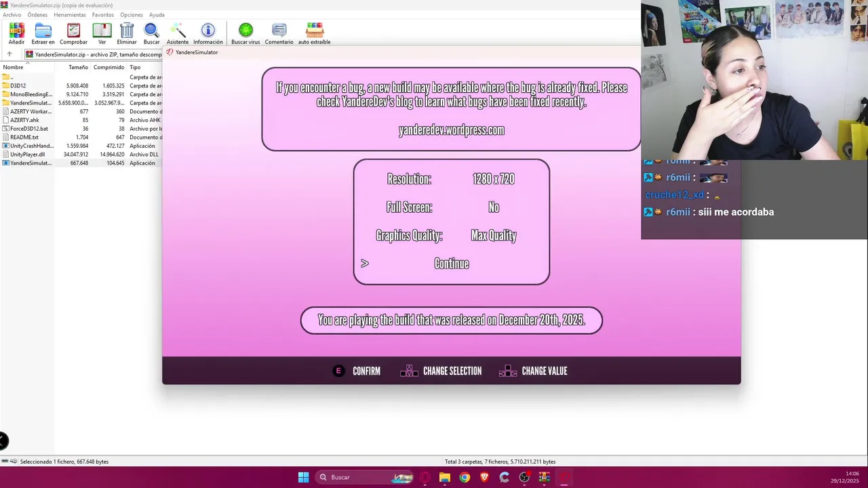Open the Órdenes menu
Image resolution: width=868 pixels, height=488 pixels.
tap(37, 15)
